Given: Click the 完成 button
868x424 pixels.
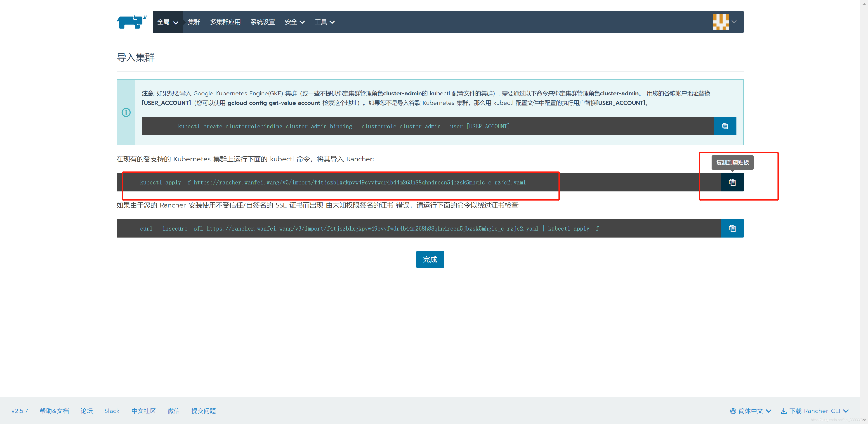Looking at the screenshot, I should (430, 259).
